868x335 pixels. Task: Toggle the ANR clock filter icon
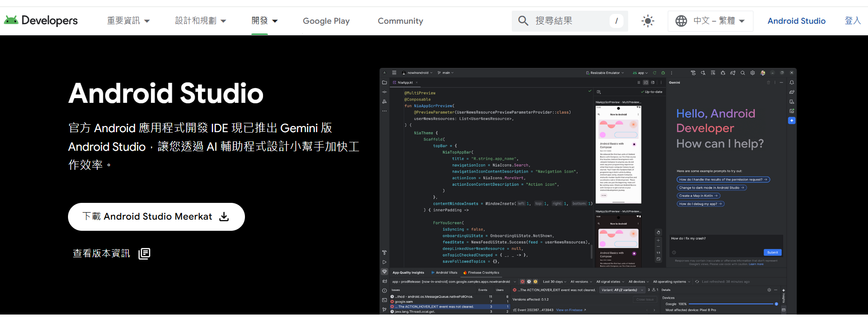(x=529, y=281)
